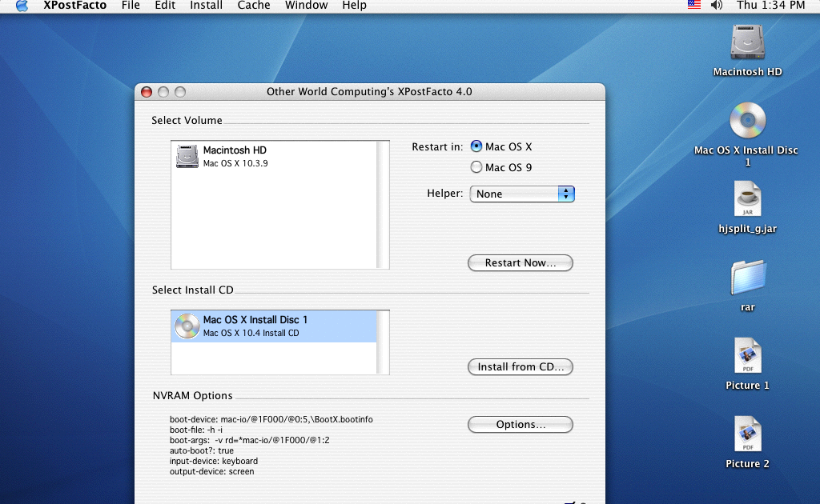Select the Mac OS X Install Disc 1 desktop icon

click(x=748, y=121)
